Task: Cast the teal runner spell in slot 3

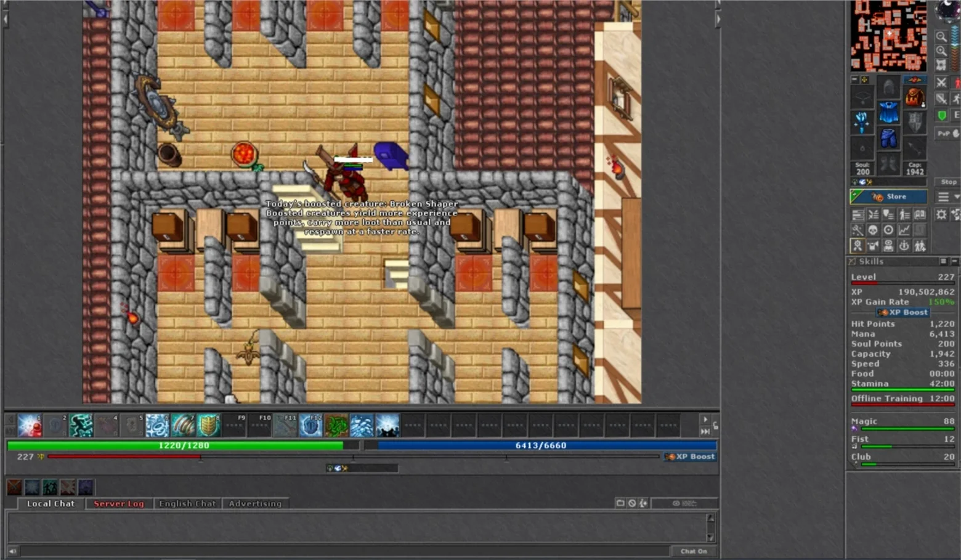Action: click(81, 426)
